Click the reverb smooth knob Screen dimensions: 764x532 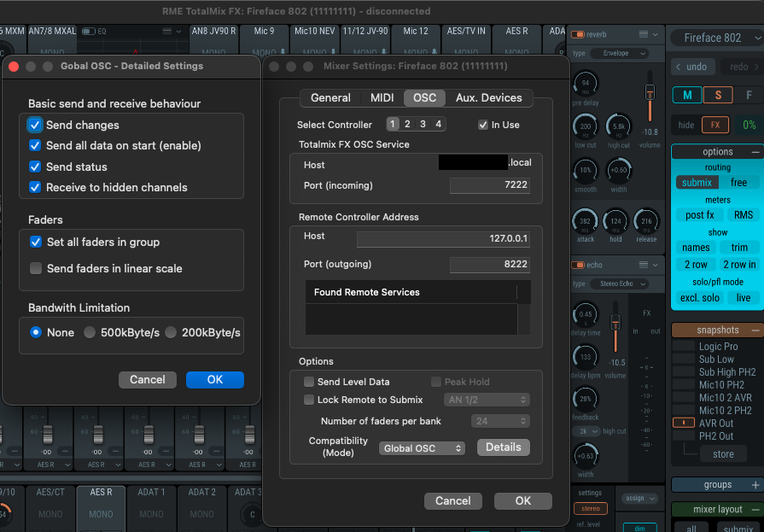pyautogui.click(x=586, y=171)
